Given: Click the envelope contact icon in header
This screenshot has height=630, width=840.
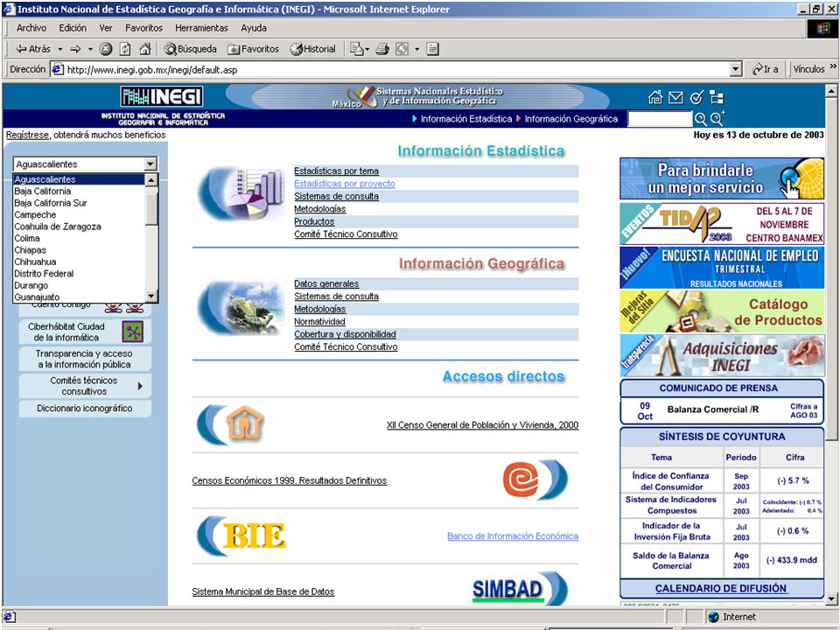Looking at the screenshot, I should click(676, 97).
